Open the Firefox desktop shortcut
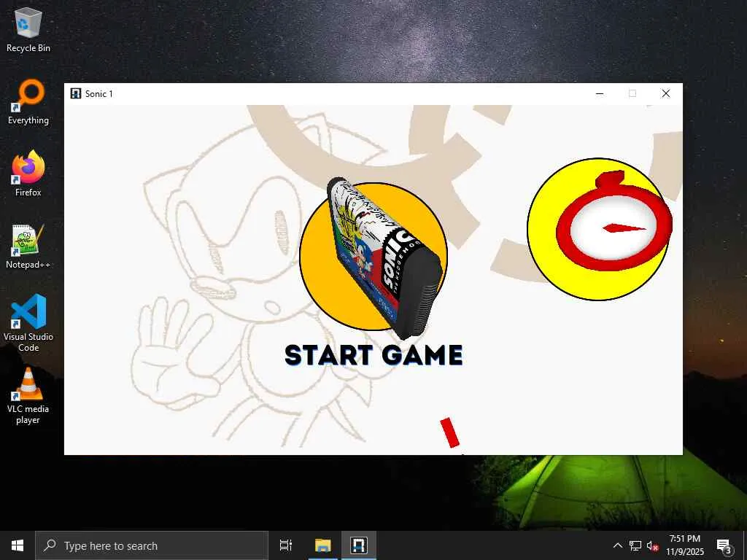 click(28, 174)
